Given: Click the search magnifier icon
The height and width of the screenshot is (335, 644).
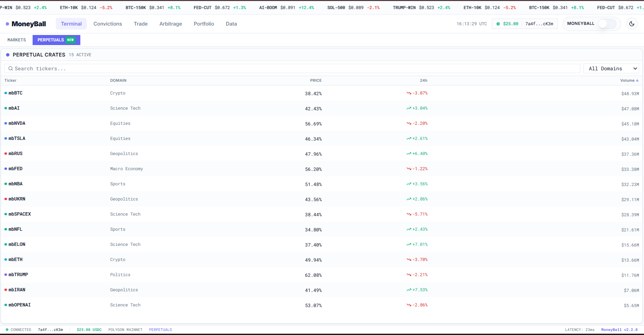Looking at the screenshot, I should 10,69.
